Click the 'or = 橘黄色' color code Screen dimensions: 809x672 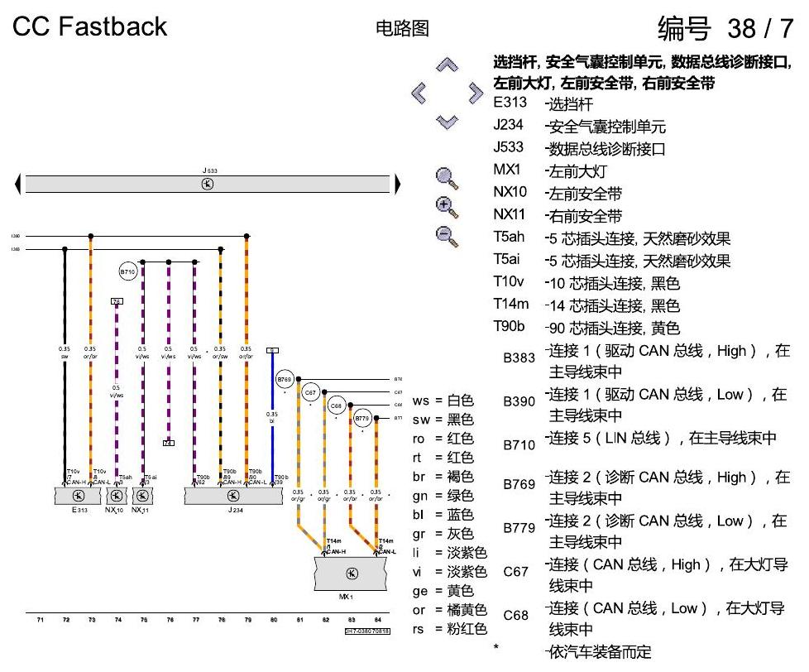(x=449, y=610)
